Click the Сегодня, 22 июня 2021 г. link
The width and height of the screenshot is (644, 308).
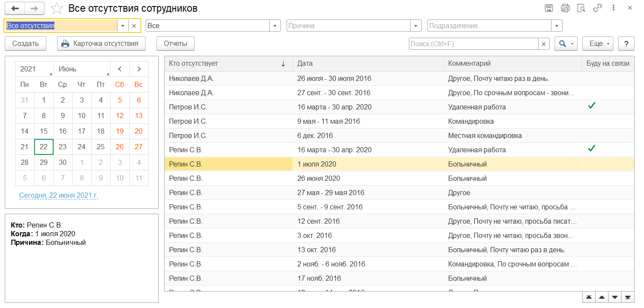(59, 196)
